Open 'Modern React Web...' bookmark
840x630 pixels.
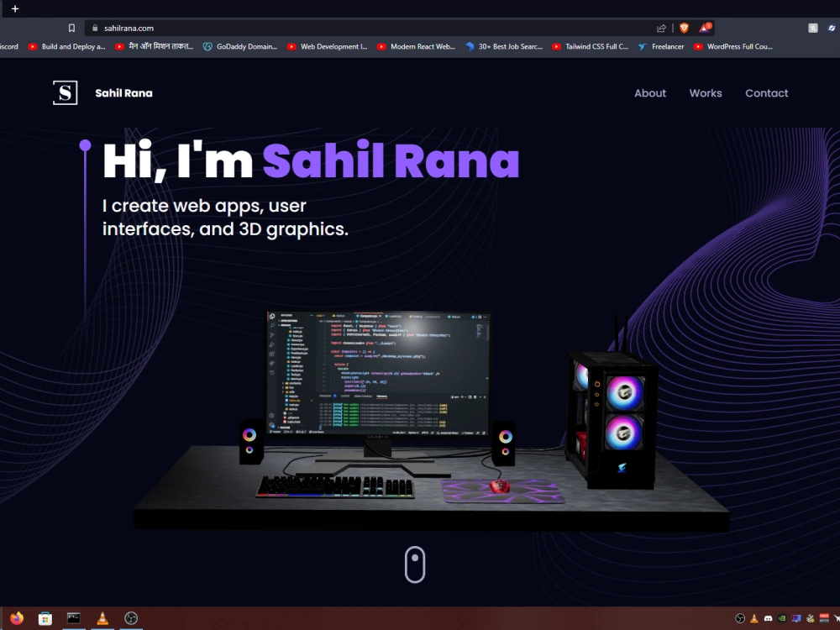(417, 46)
